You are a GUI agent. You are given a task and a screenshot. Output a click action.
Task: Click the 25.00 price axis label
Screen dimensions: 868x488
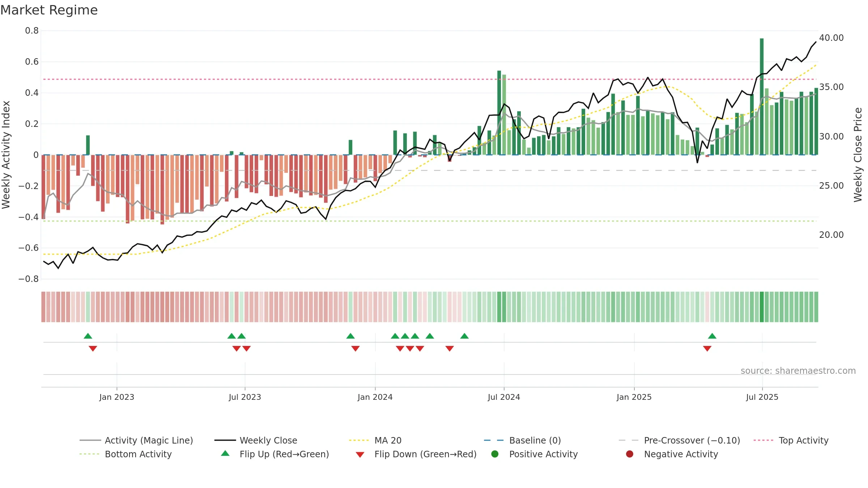(x=831, y=185)
